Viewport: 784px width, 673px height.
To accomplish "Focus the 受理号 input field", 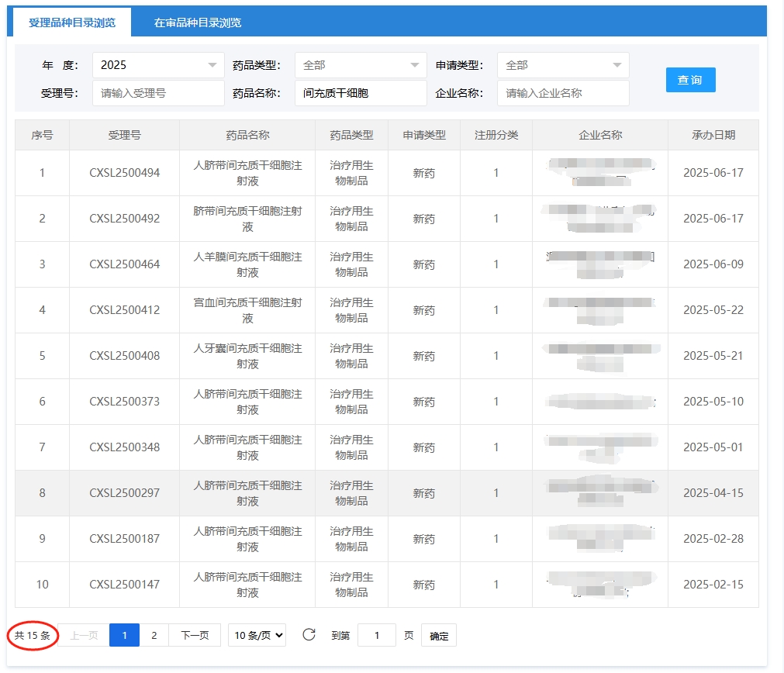I will pyautogui.click(x=158, y=93).
